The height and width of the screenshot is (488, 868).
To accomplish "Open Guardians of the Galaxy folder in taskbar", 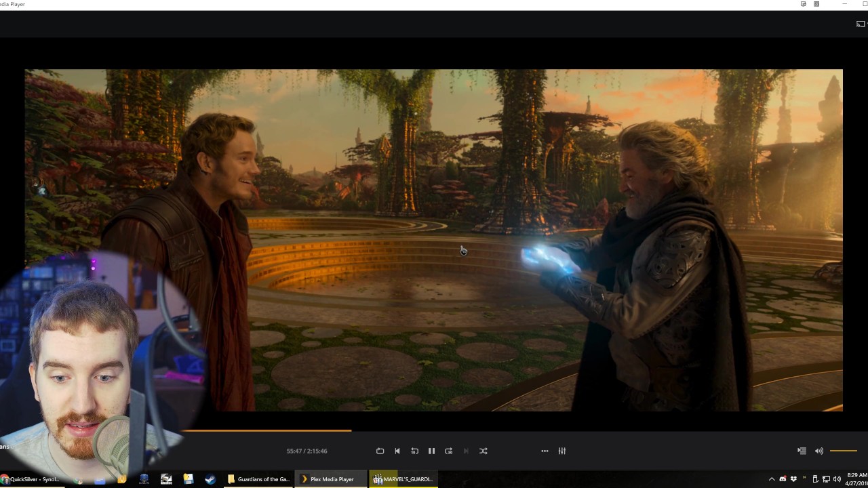I will pyautogui.click(x=260, y=479).
